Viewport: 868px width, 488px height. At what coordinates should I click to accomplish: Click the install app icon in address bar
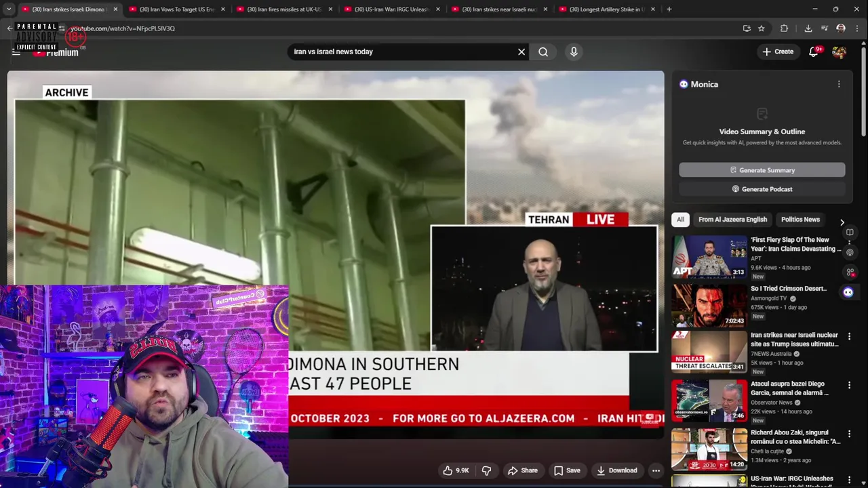pyautogui.click(x=747, y=28)
